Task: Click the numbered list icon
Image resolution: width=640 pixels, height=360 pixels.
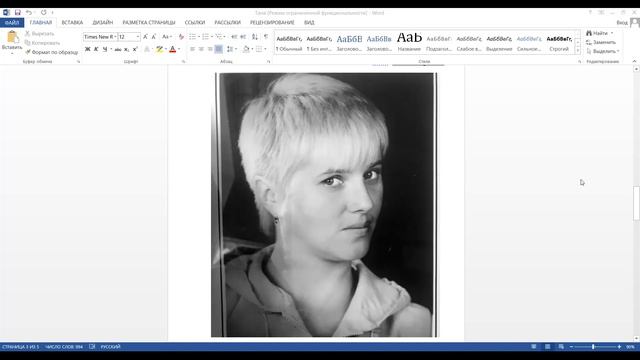Action: click(205, 37)
